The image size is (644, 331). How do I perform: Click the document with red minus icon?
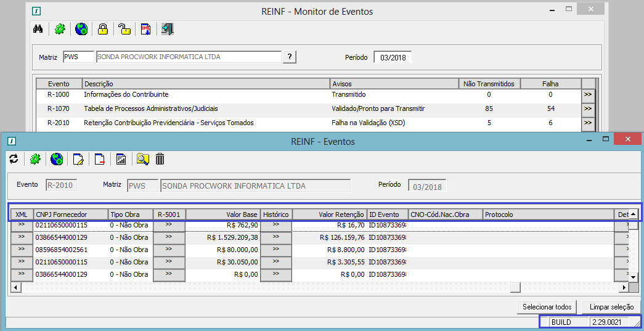tap(100, 160)
